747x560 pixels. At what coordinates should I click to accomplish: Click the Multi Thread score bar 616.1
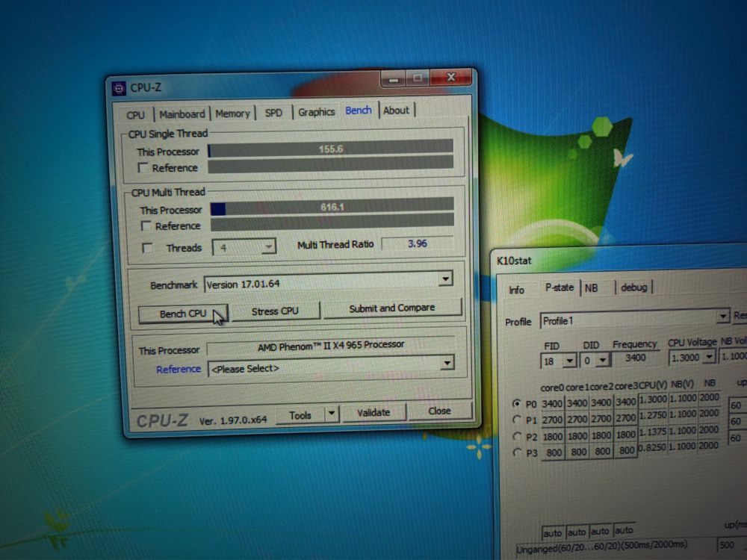332,207
